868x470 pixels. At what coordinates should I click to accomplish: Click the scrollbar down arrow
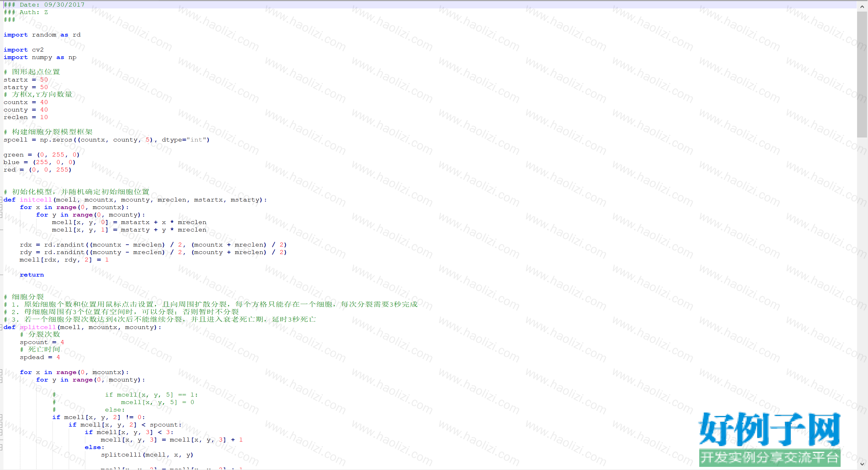click(x=862, y=464)
